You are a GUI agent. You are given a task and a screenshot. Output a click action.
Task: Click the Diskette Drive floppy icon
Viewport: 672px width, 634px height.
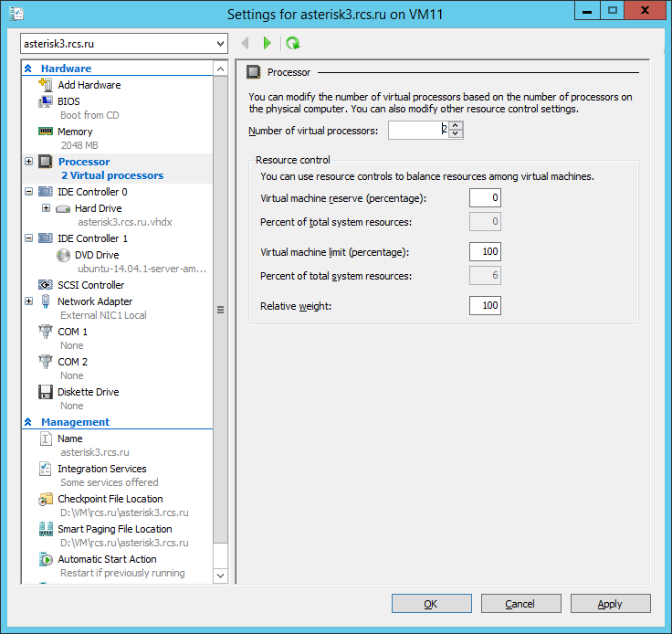coord(46,392)
